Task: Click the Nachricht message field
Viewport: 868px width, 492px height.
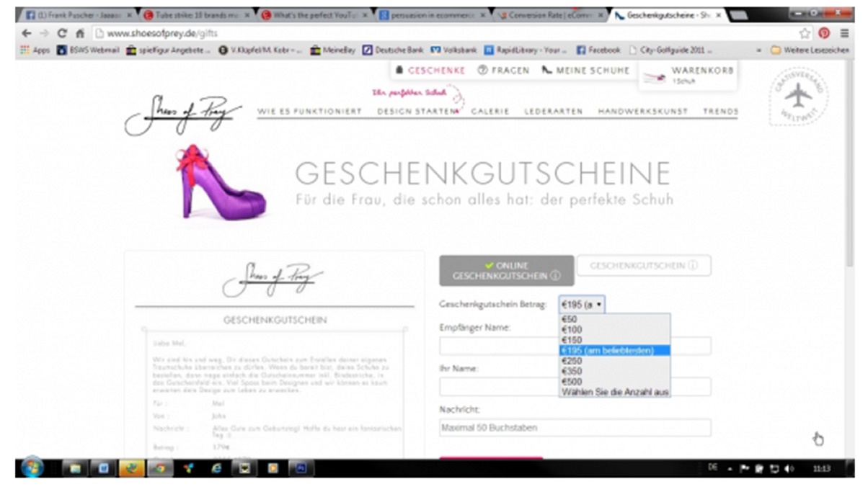Action: [x=575, y=428]
